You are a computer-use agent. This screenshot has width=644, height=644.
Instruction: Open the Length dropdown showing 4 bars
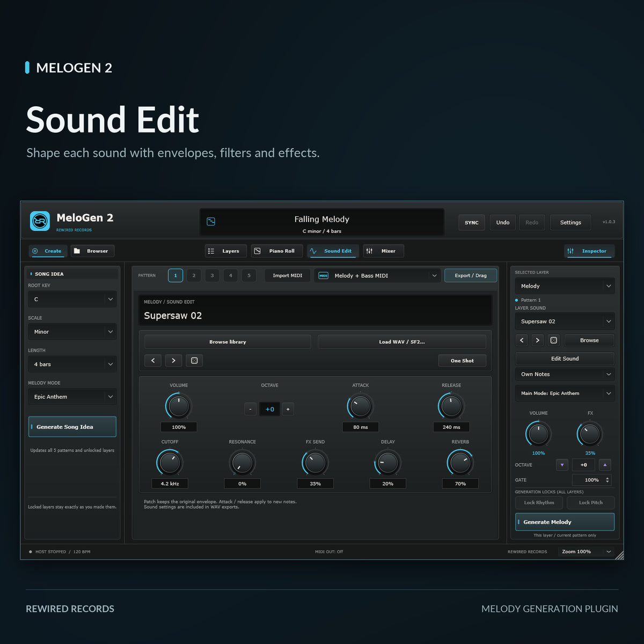(x=72, y=364)
